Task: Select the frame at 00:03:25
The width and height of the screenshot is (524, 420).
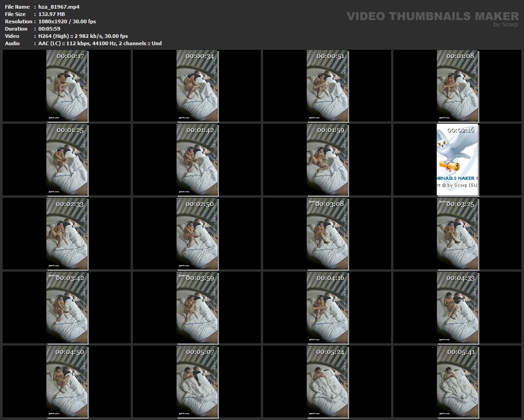Action: click(457, 233)
